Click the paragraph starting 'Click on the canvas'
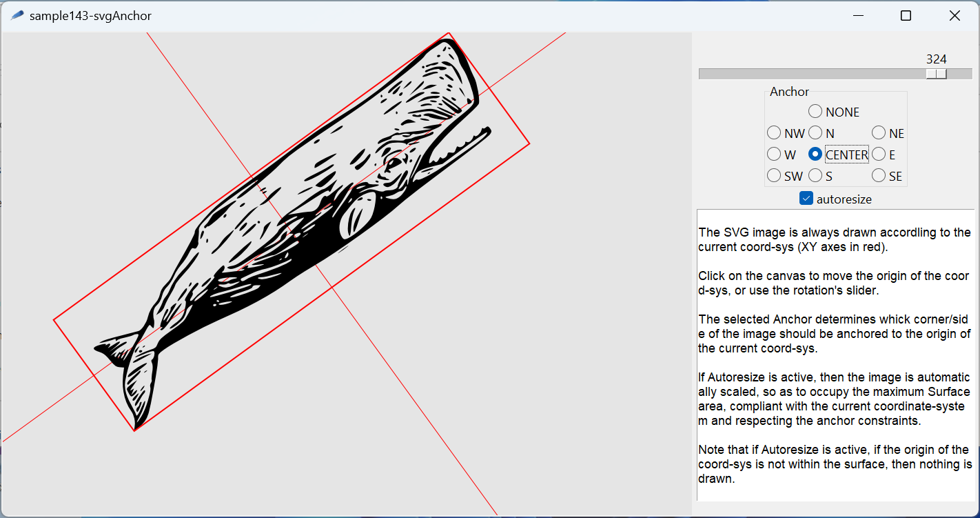 pos(834,283)
